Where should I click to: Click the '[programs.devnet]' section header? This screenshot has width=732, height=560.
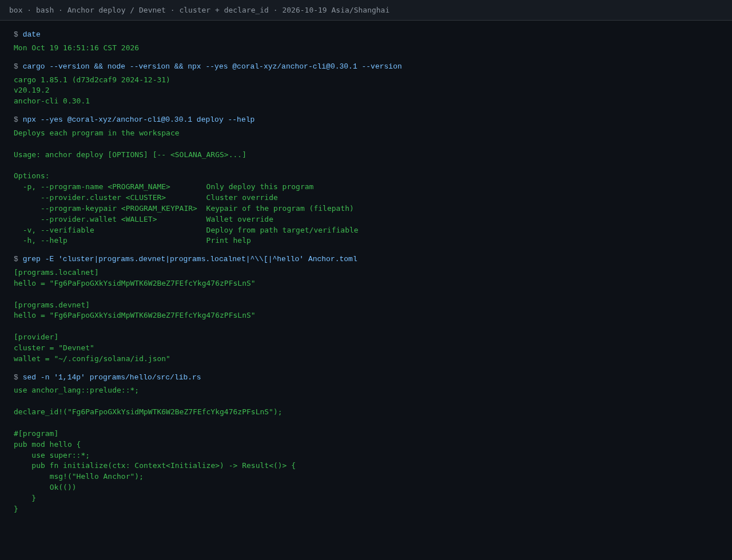point(51,305)
